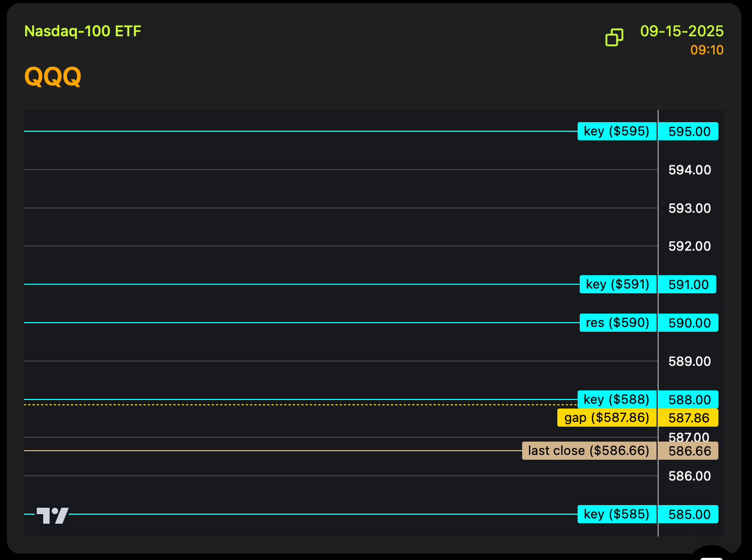Click the yellow 587.86 price tag

click(689, 418)
